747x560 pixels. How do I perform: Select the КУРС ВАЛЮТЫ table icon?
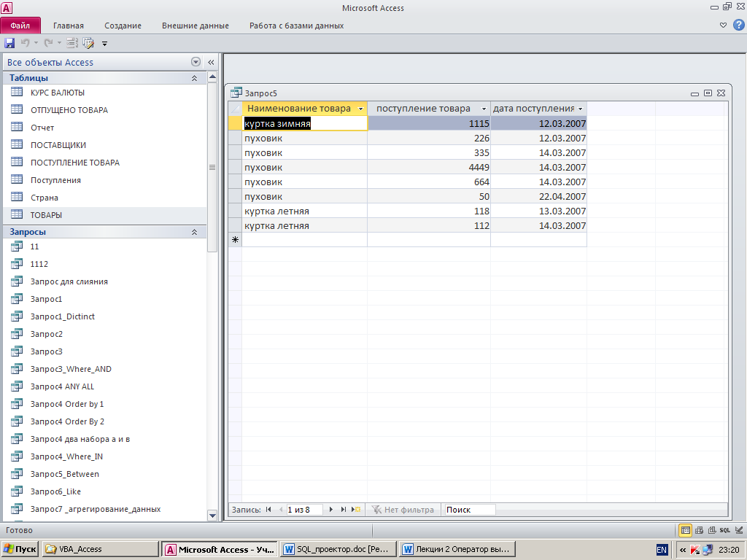[17, 92]
